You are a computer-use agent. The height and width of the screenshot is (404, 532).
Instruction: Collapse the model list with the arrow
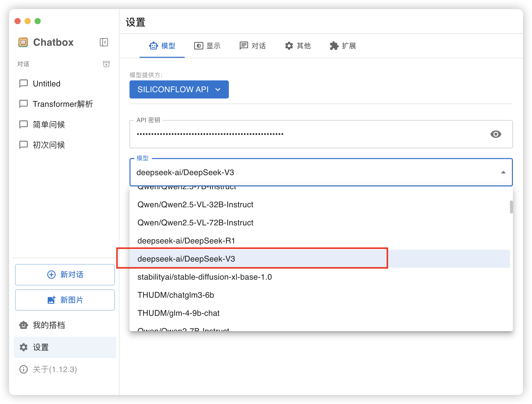click(503, 172)
